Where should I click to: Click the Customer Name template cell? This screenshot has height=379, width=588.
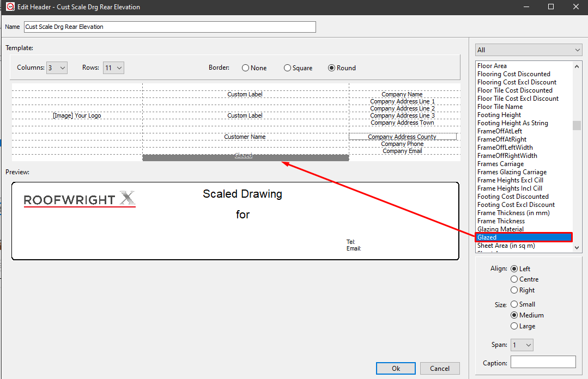point(245,137)
